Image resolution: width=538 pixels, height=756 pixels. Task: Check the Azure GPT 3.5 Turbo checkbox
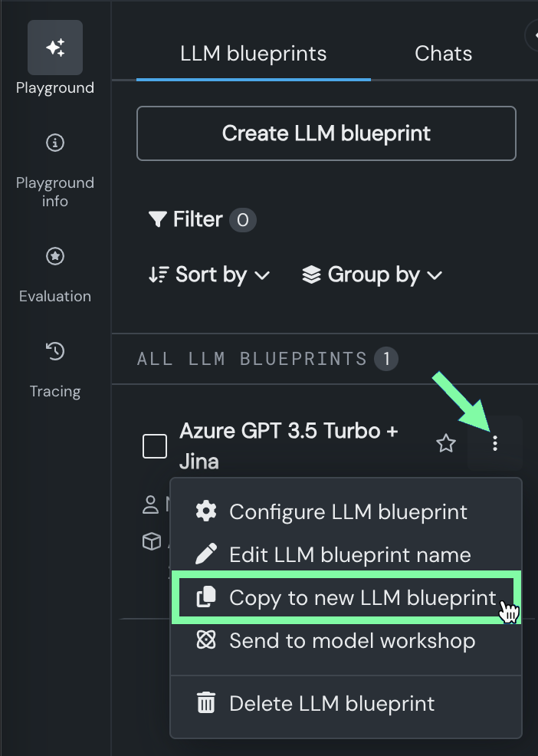(x=155, y=446)
